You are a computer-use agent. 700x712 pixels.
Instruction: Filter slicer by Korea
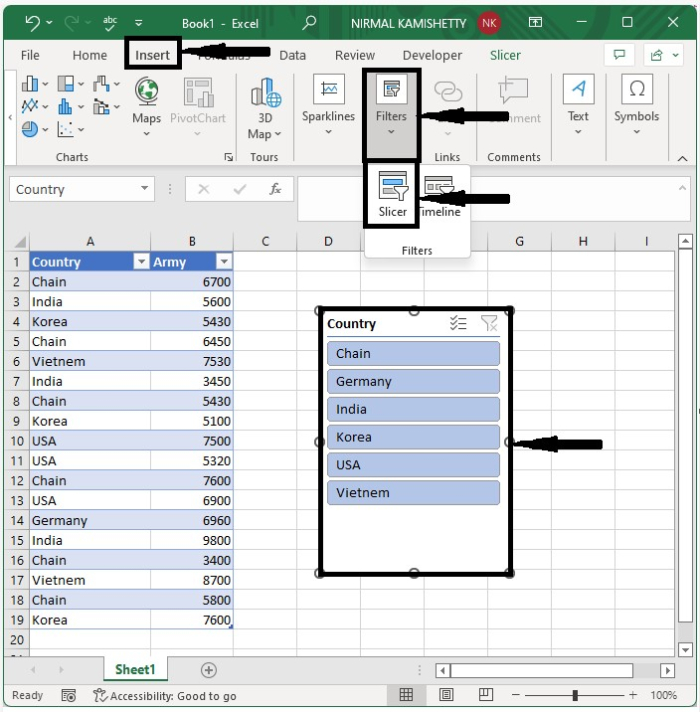[x=413, y=437]
